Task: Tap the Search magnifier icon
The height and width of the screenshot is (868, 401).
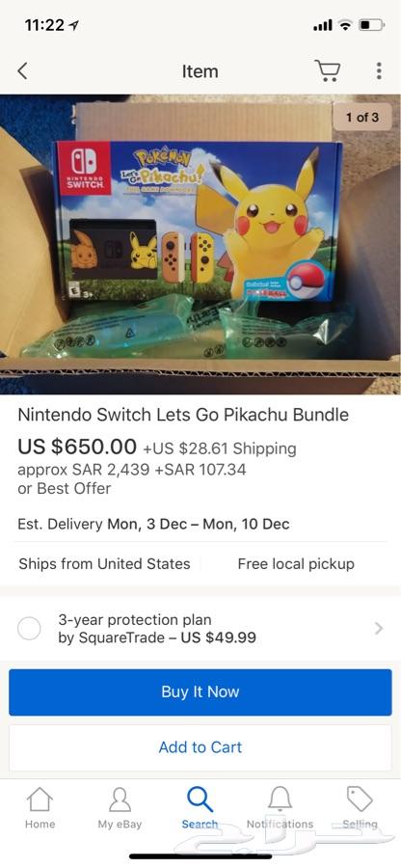Action: (200, 800)
